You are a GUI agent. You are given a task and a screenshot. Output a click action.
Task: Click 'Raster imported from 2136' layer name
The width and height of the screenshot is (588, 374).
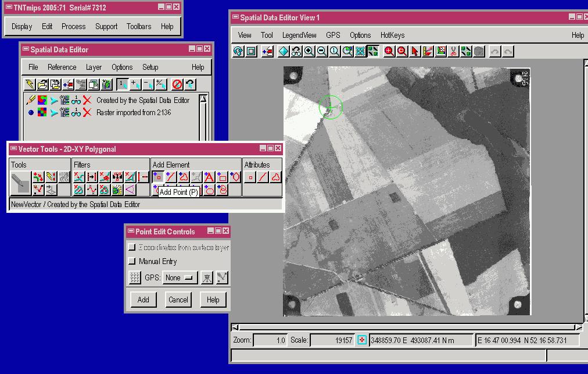[x=134, y=112]
